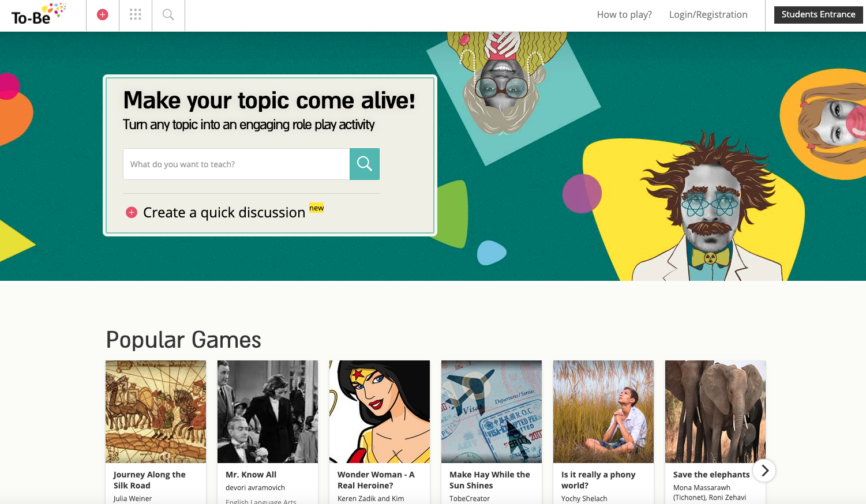Open Save the elephants image
Image resolution: width=866 pixels, height=504 pixels.
click(x=715, y=412)
